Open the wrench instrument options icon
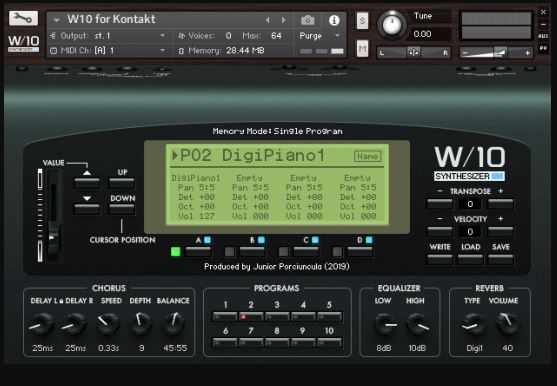The height and width of the screenshot is (386, 557). click(23, 18)
